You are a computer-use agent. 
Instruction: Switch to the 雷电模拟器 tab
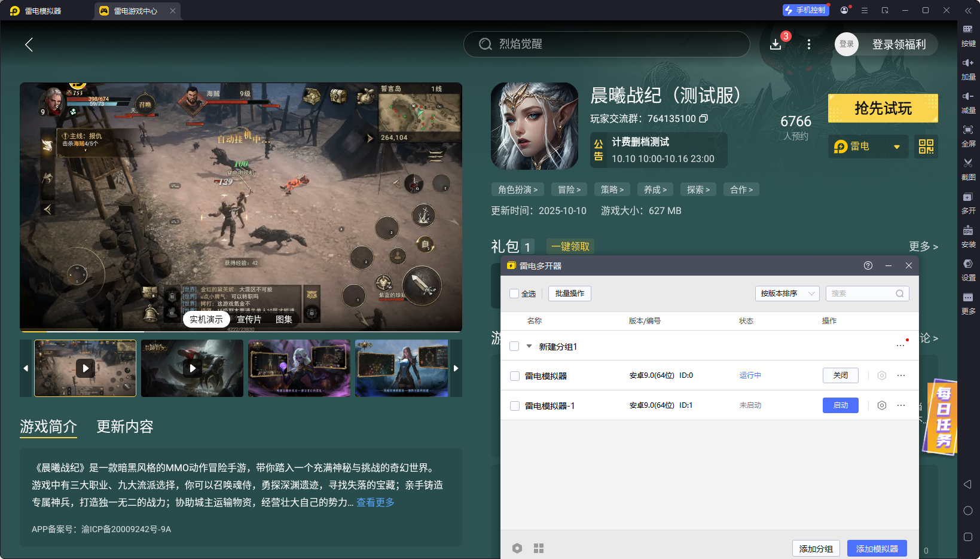point(43,11)
